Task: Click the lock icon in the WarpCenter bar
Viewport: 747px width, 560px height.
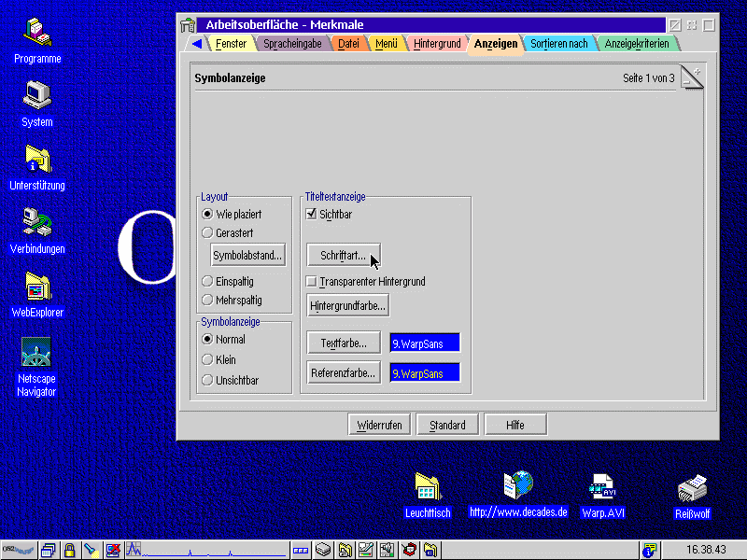Action: coord(69,550)
